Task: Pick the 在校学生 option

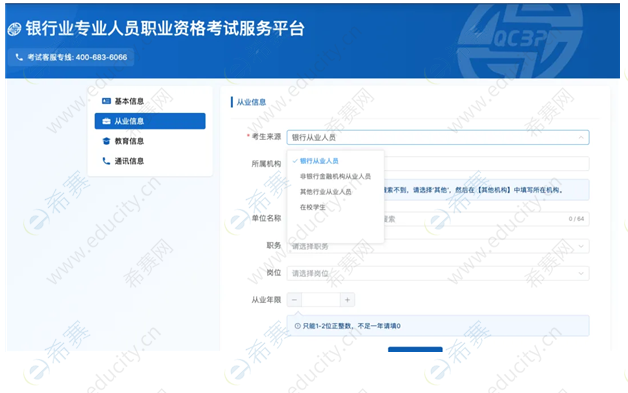Action: pyautogui.click(x=313, y=207)
